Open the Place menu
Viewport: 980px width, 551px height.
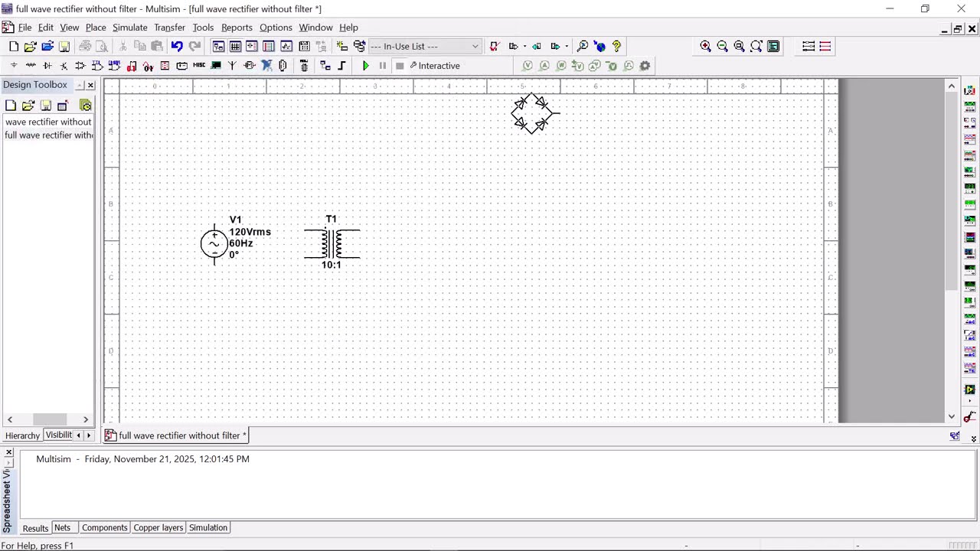click(96, 28)
